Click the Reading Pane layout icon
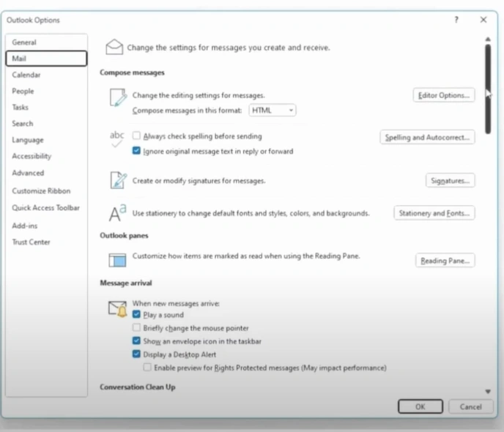504x432 pixels. pyautogui.click(x=117, y=260)
